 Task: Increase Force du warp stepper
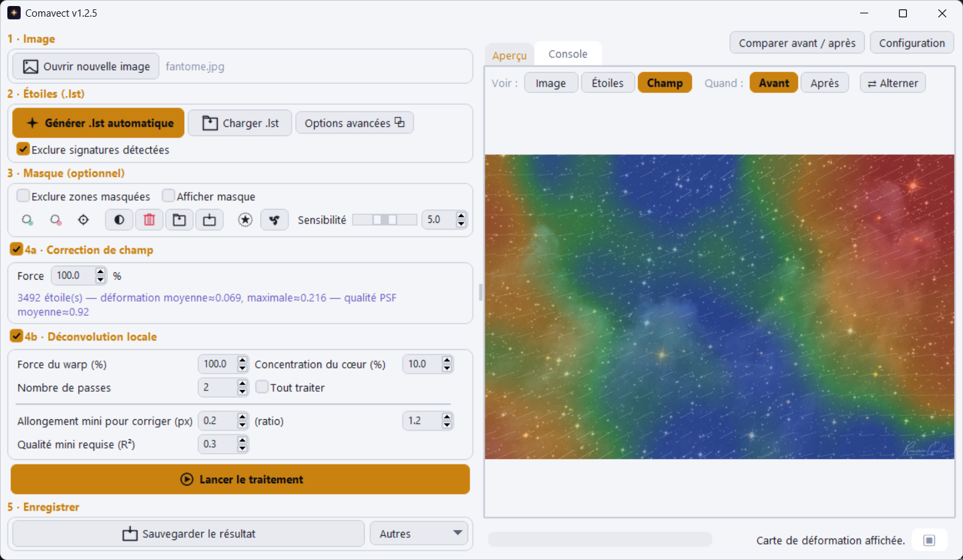(x=242, y=360)
